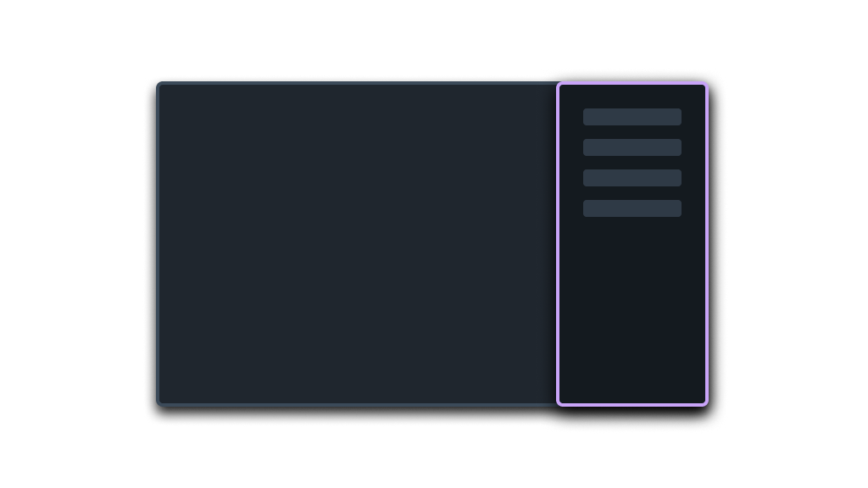Choose the third bar in the right sidebar
Viewport: 868px width, 488px height.
(632, 178)
